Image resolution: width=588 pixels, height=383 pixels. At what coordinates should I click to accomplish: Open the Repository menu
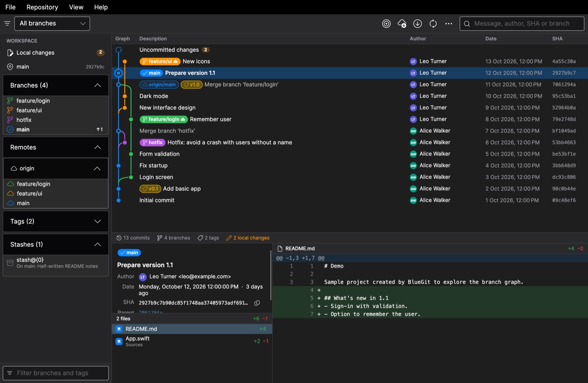(x=42, y=7)
